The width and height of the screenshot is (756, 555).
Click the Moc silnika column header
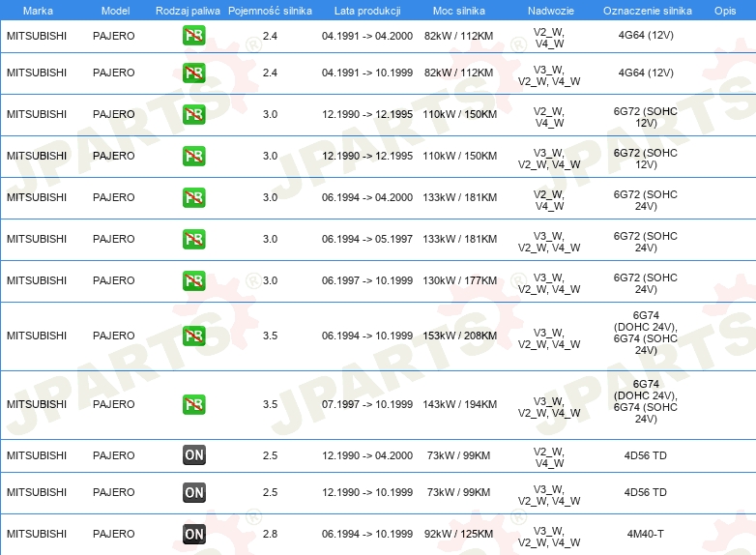coord(459,11)
